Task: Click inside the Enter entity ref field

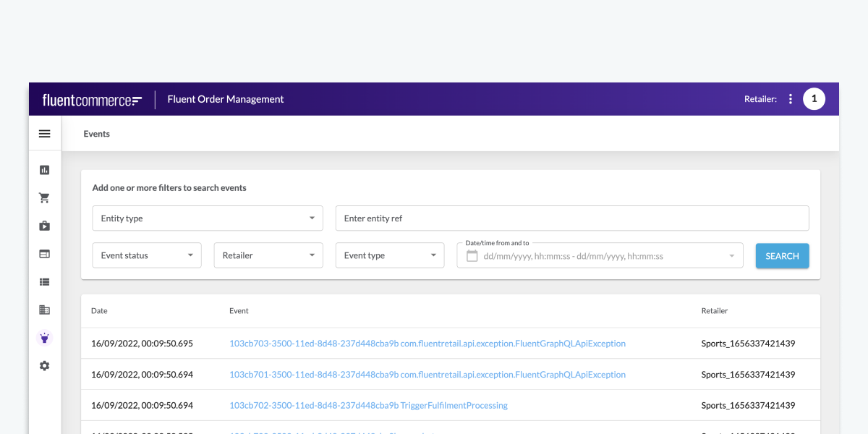Action: [571, 218]
